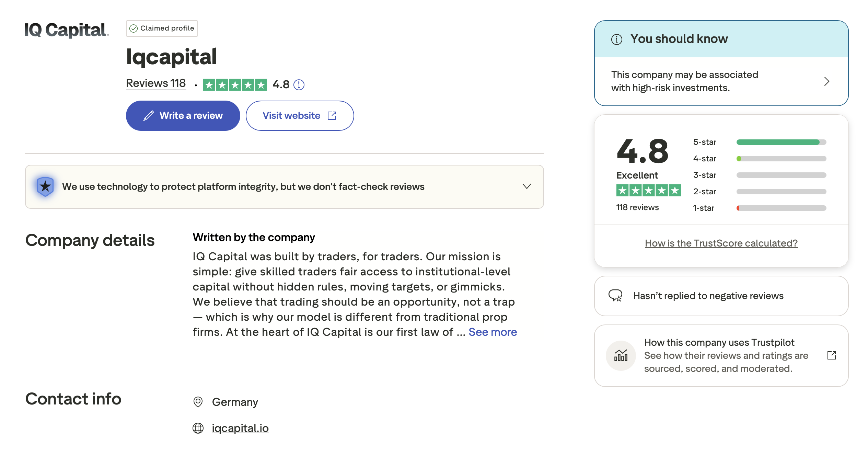This screenshot has width=868, height=457.
Task: Click the pencil icon on Write a review
Action: (148, 116)
